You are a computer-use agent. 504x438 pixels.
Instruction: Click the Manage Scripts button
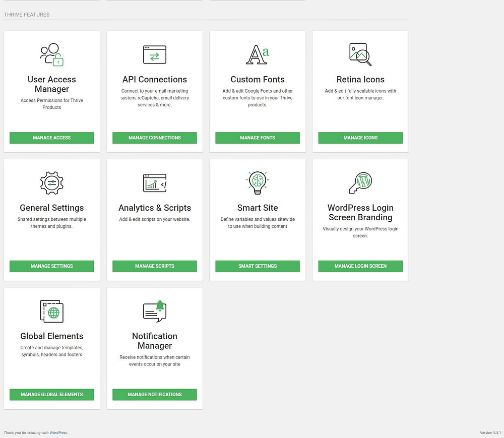click(x=155, y=267)
